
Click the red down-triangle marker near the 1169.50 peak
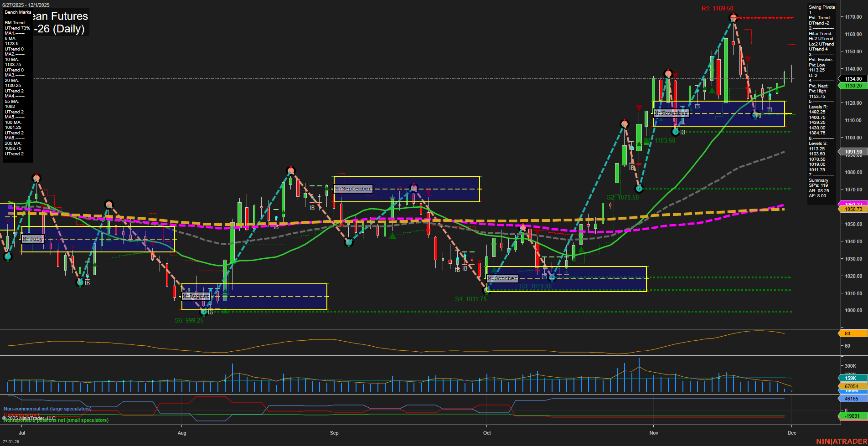click(748, 59)
